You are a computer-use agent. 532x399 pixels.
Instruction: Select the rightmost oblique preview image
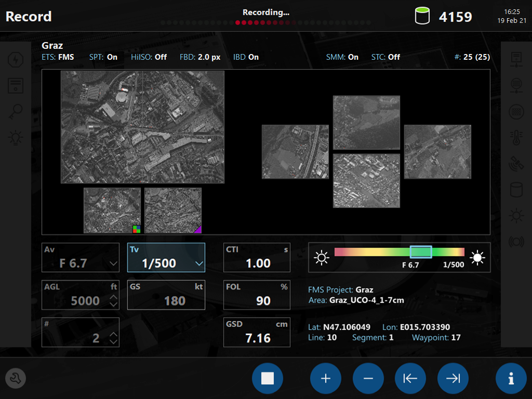437,152
